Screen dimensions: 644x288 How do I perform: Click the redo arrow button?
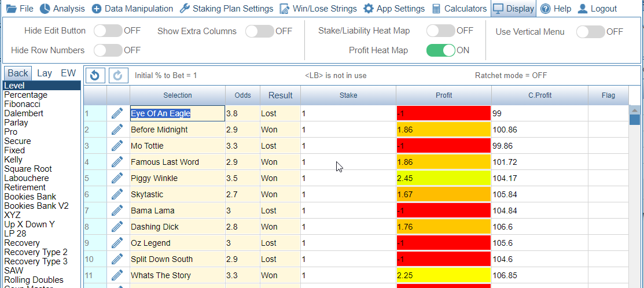coord(117,75)
